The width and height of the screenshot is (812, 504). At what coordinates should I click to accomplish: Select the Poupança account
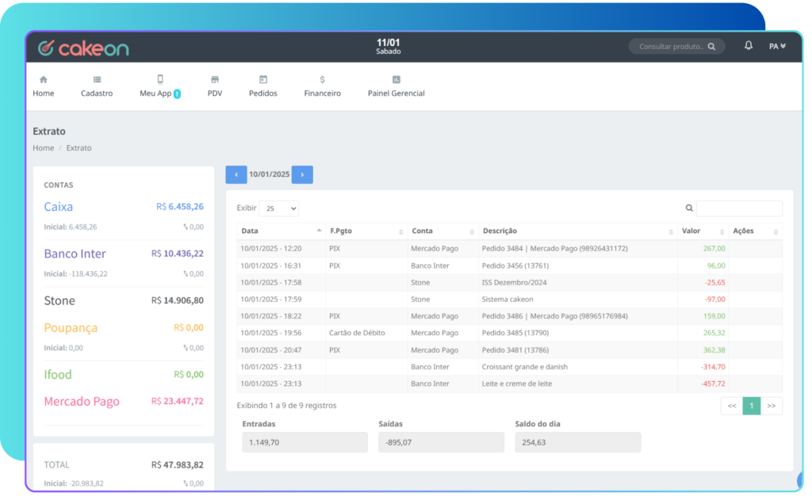tap(71, 327)
